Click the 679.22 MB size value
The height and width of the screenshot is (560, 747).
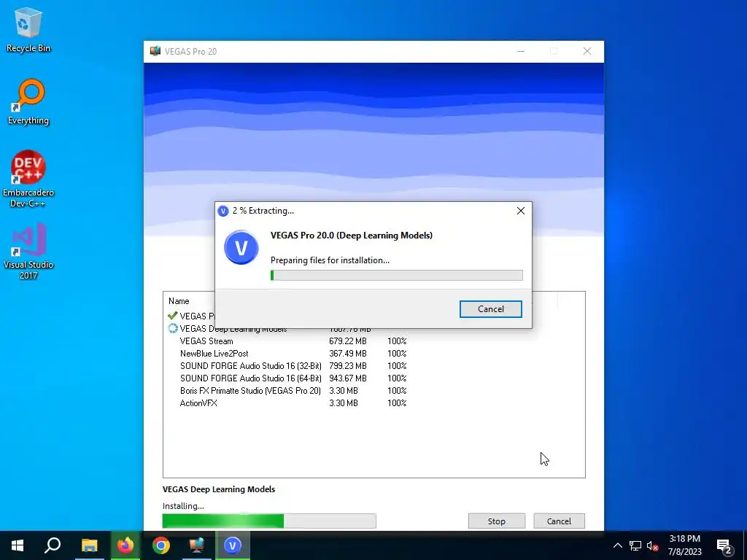pyautogui.click(x=348, y=341)
